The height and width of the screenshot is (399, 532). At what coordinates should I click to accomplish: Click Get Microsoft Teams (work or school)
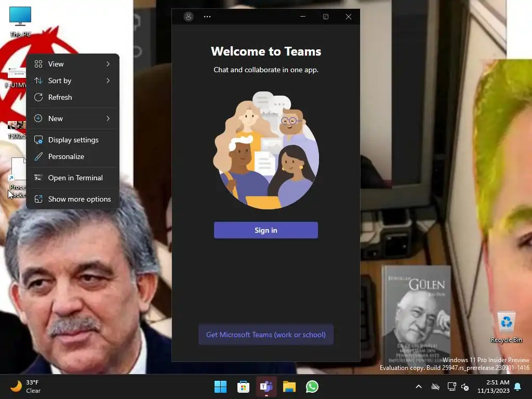click(265, 335)
